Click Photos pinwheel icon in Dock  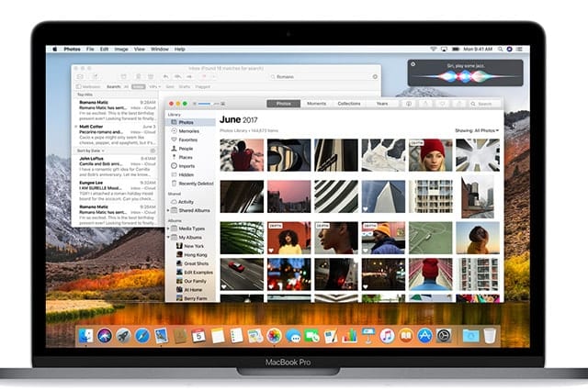point(274,336)
